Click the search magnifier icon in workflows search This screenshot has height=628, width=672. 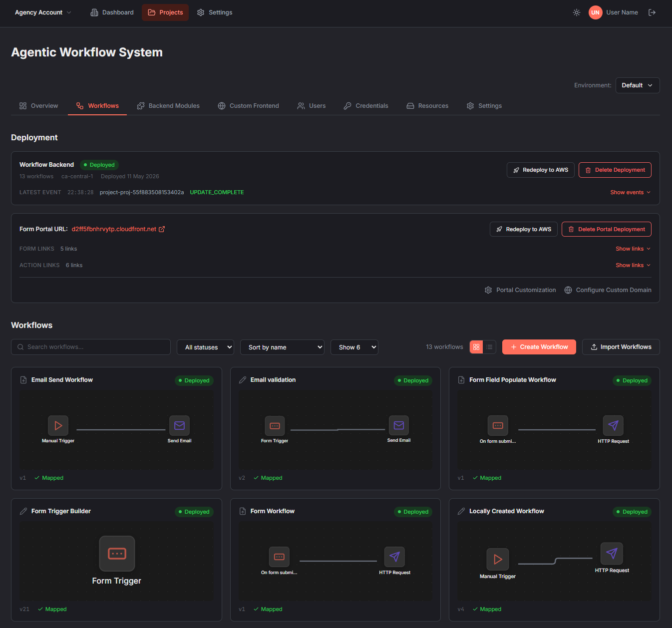pyautogui.click(x=20, y=347)
